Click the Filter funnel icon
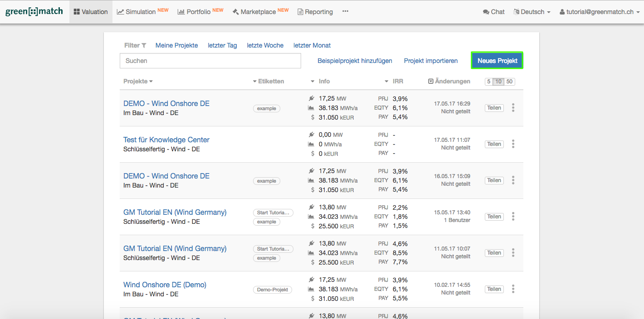 (x=144, y=45)
